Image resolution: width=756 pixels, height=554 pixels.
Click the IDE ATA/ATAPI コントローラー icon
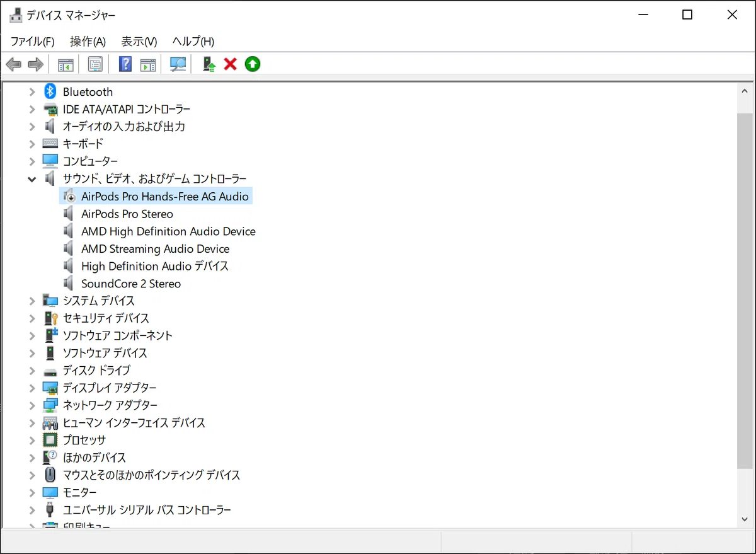(50, 109)
